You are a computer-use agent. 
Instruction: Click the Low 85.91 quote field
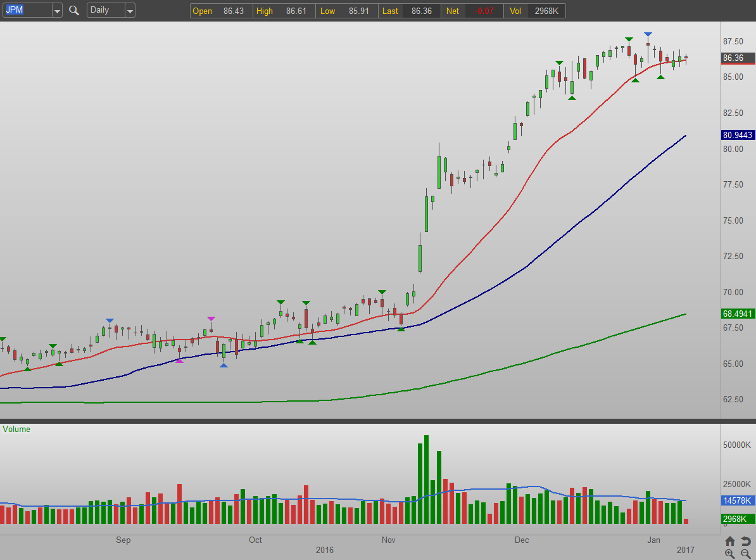[x=347, y=11]
